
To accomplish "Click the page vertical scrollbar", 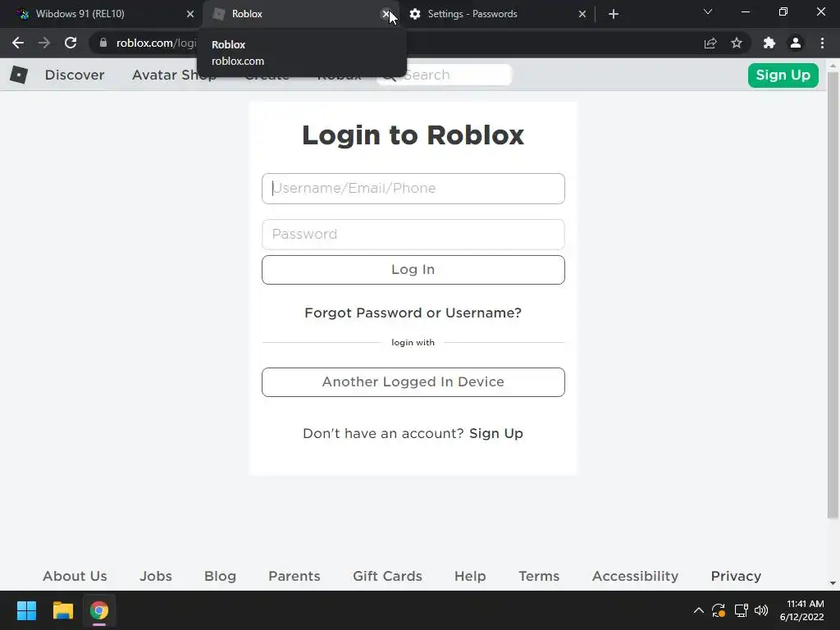I will (x=833, y=294).
